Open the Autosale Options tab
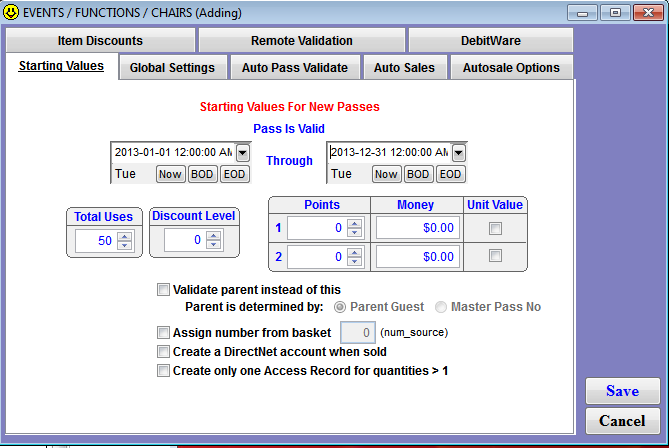Screen dimensions: 669x448 pos(511,67)
